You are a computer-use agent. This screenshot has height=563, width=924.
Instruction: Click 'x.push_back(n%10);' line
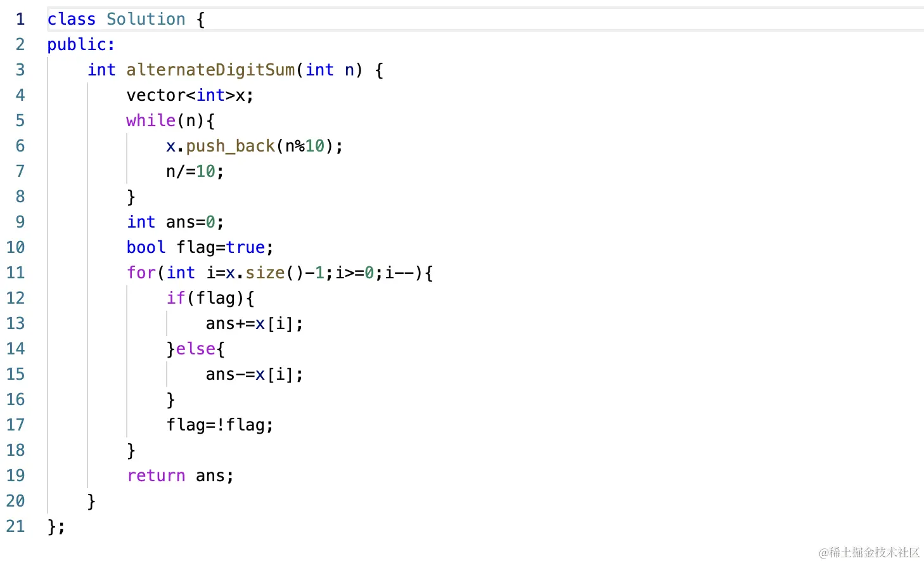255,146
